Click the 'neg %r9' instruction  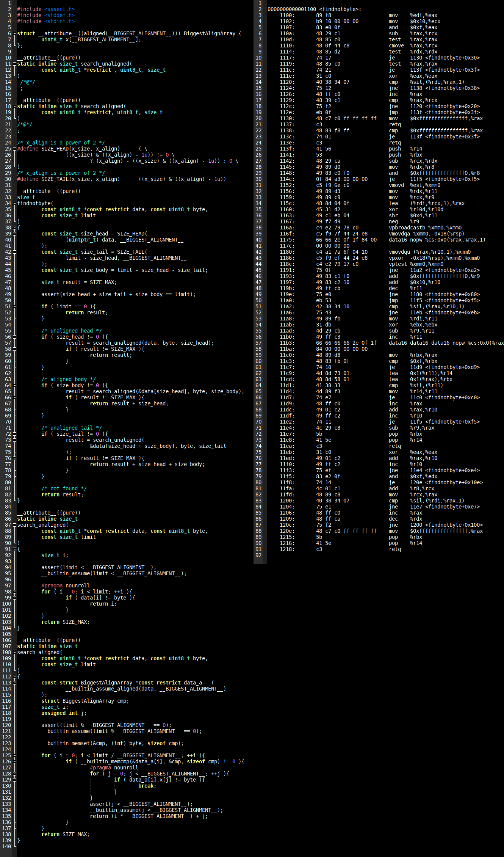pos(404,222)
